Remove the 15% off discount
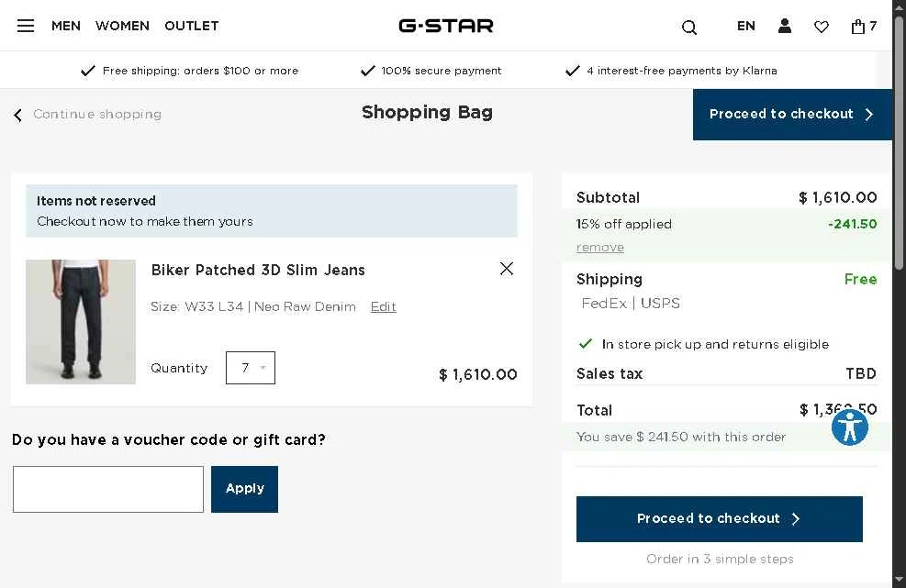Viewport: 906px width, 588px height. point(600,248)
